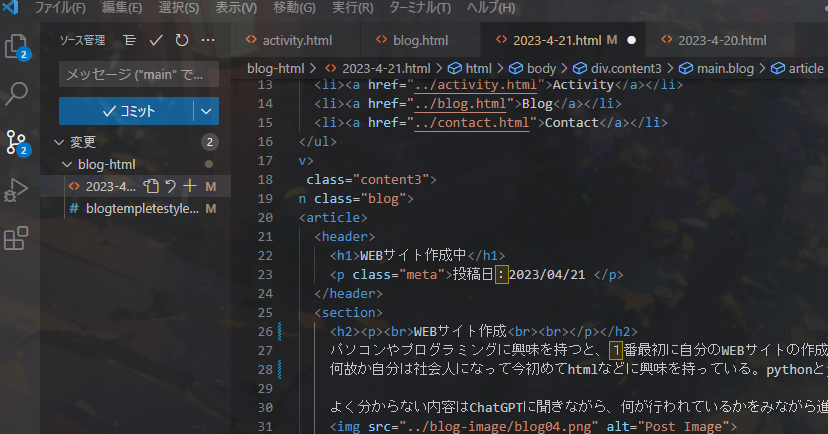Select the 2023-4... changed file row
828x434 pixels.
(135, 186)
